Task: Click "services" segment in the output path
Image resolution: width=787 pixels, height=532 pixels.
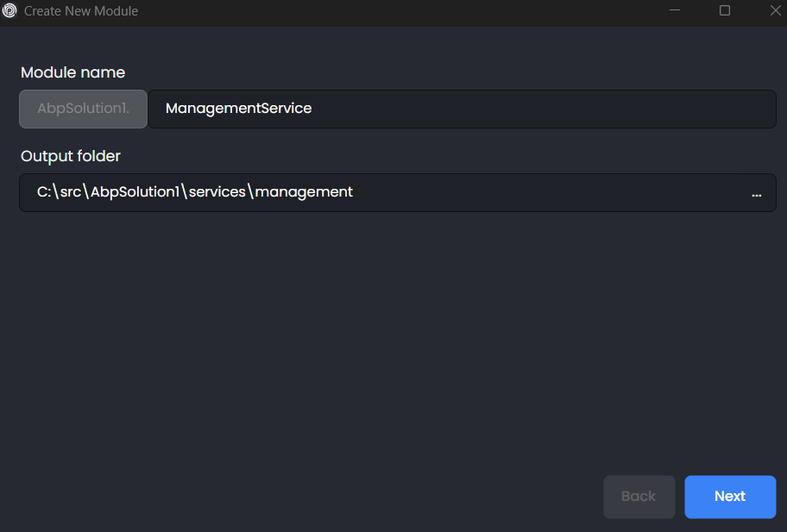Action: click(217, 192)
